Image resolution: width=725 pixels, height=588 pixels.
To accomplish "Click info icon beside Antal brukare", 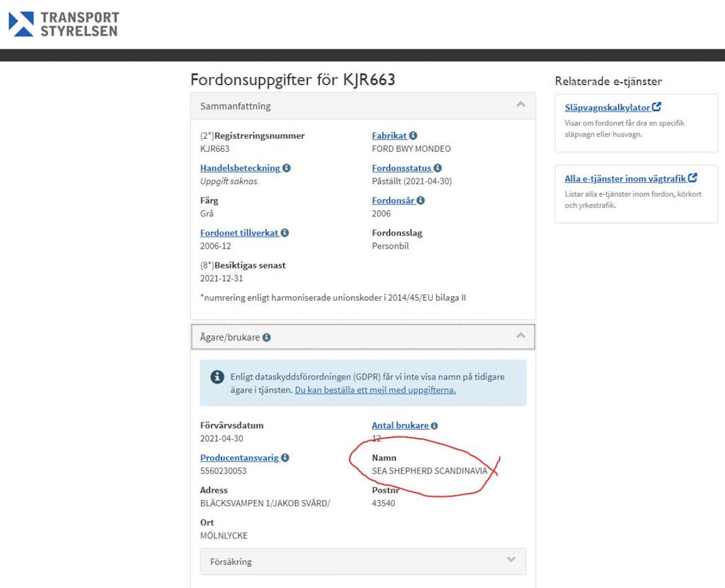I will [434, 426].
